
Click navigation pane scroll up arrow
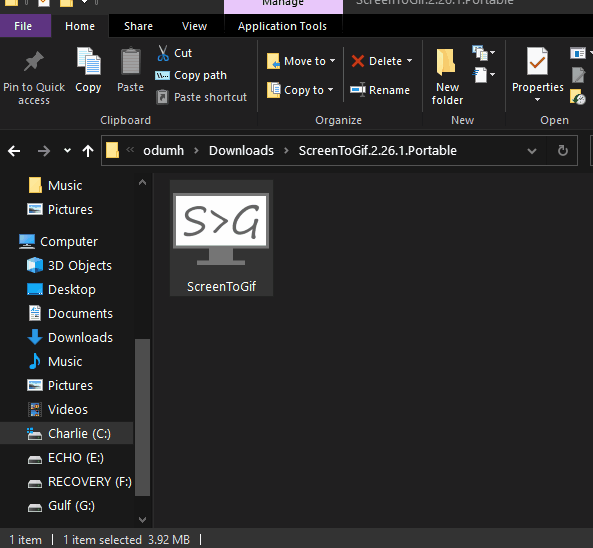pyautogui.click(x=142, y=182)
